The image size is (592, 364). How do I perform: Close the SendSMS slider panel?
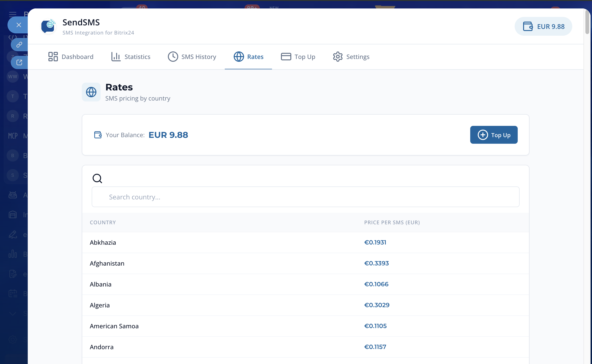pos(19,25)
